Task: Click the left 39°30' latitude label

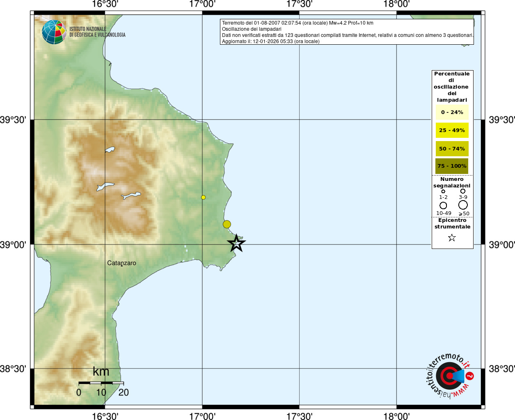Action: coord(13,120)
